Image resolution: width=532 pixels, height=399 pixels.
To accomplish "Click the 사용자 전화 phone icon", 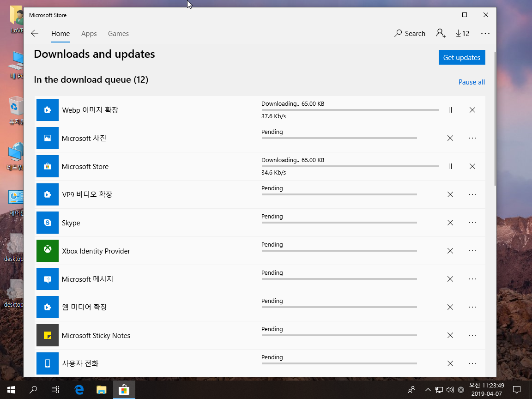I will tap(48, 363).
